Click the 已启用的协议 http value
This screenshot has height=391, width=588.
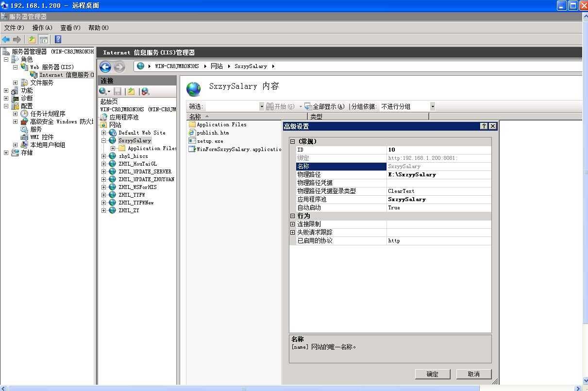[x=439, y=240]
